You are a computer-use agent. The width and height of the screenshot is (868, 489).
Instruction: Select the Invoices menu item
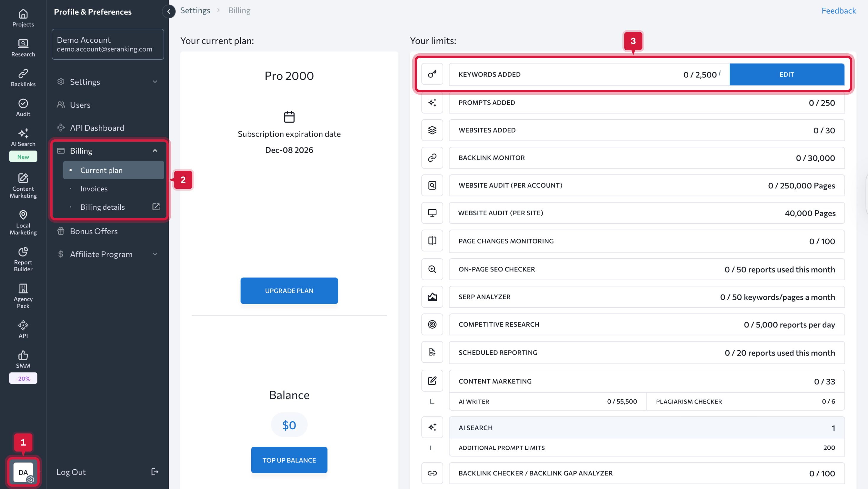tap(94, 189)
